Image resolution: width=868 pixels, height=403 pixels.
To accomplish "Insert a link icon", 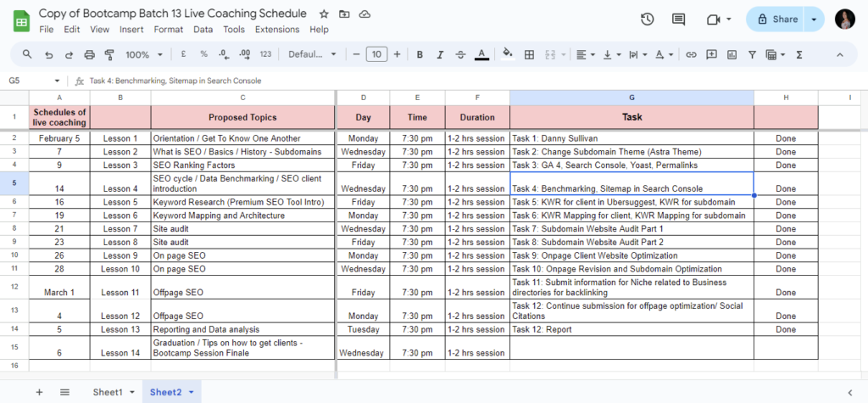I will (x=691, y=54).
